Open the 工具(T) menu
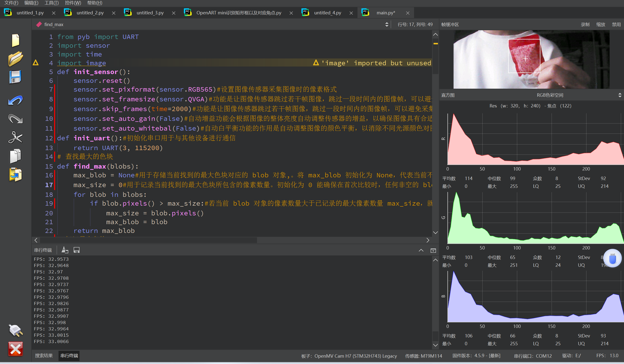The height and width of the screenshot is (364, 624). [x=51, y=3]
